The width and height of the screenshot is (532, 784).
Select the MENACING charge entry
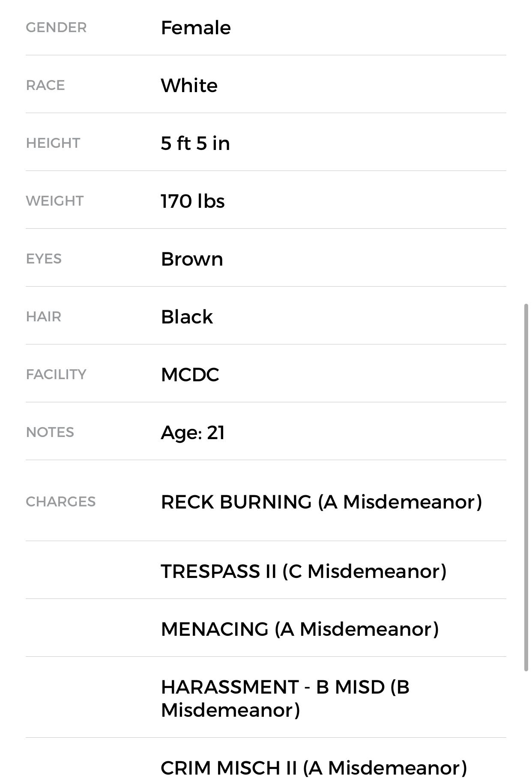(x=300, y=629)
